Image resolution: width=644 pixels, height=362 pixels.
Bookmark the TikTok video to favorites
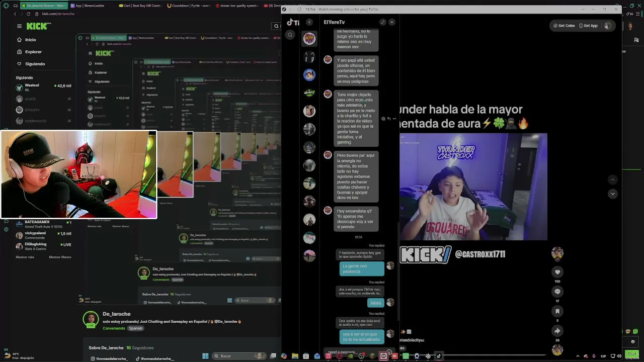pos(557,311)
